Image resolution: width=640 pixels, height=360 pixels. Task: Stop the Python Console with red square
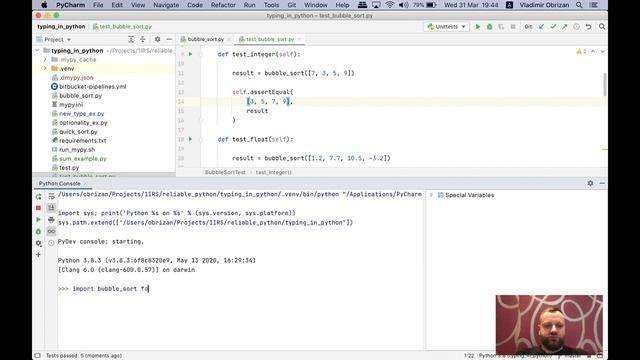(x=38, y=208)
